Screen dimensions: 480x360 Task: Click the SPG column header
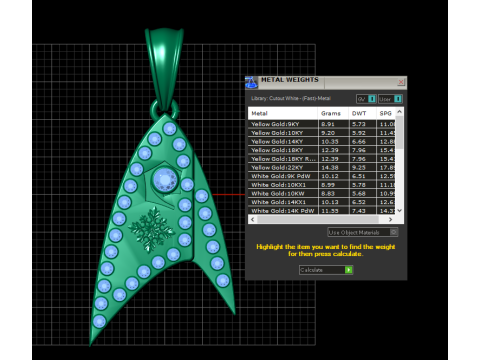pyautogui.click(x=386, y=113)
